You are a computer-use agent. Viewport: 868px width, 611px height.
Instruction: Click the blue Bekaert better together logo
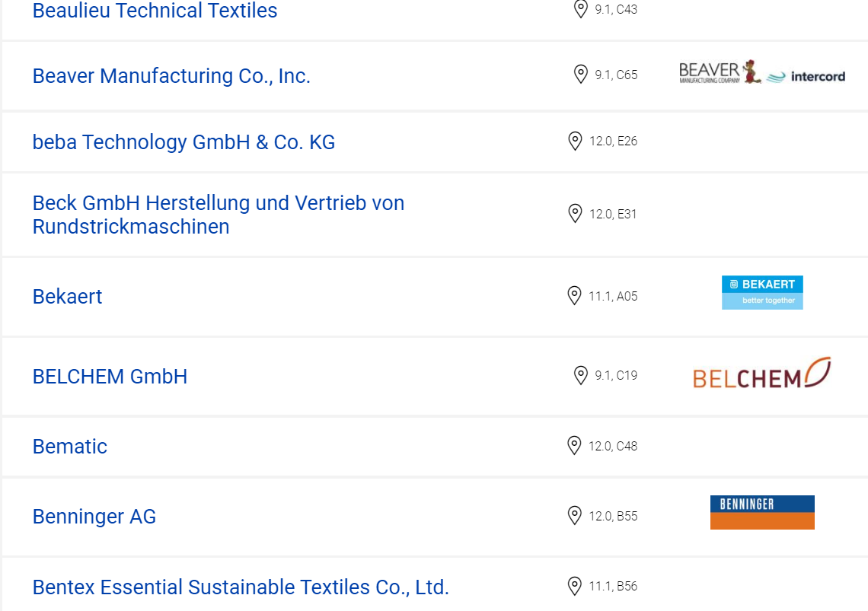[x=762, y=292]
